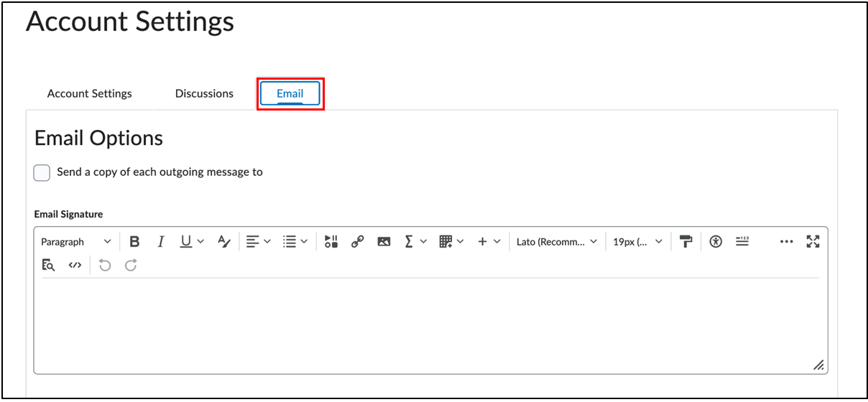Open the Lato font family dropdown
Image resolution: width=868 pixels, height=402 pixels.
click(x=557, y=242)
